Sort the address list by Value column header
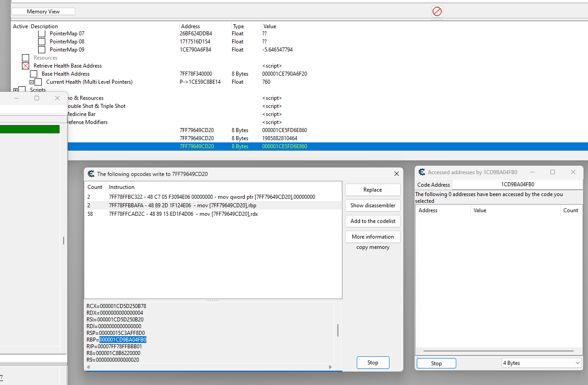 (x=270, y=26)
